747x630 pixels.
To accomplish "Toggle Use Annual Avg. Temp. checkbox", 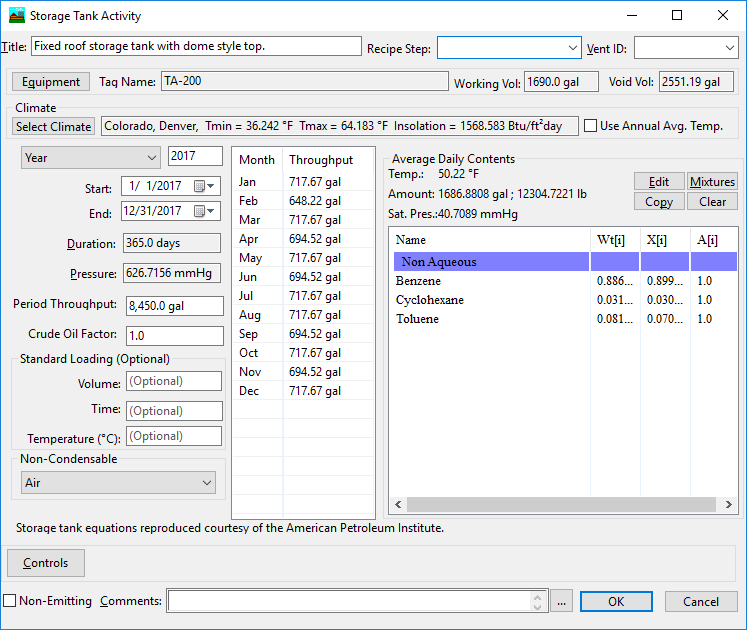I will coord(590,126).
